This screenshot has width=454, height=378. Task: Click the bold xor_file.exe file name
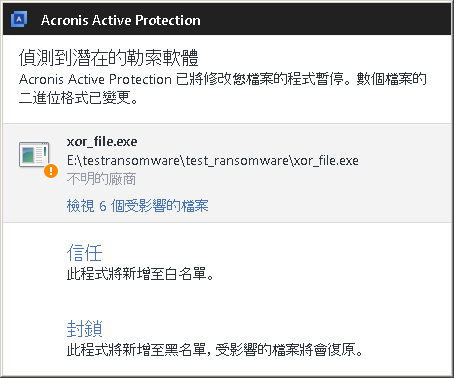tap(102, 142)
